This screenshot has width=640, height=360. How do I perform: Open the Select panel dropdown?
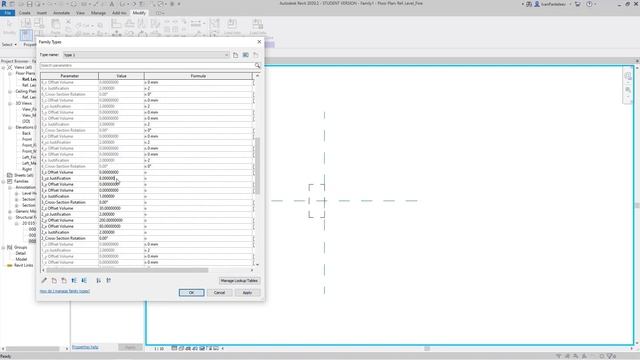pos(9,44)
